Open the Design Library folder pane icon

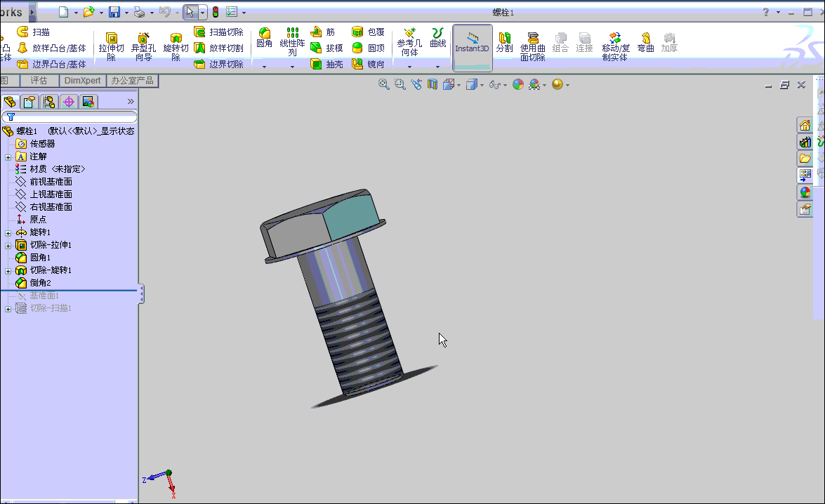coord(805,159)
